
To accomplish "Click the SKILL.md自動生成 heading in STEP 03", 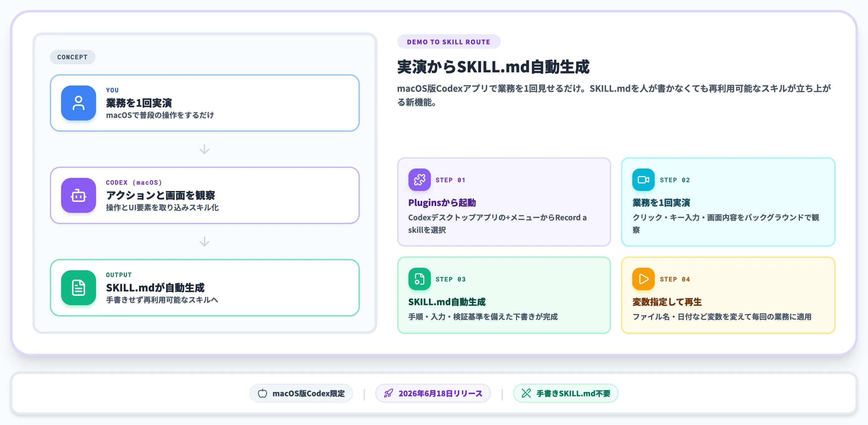I will tap(447, 302).
